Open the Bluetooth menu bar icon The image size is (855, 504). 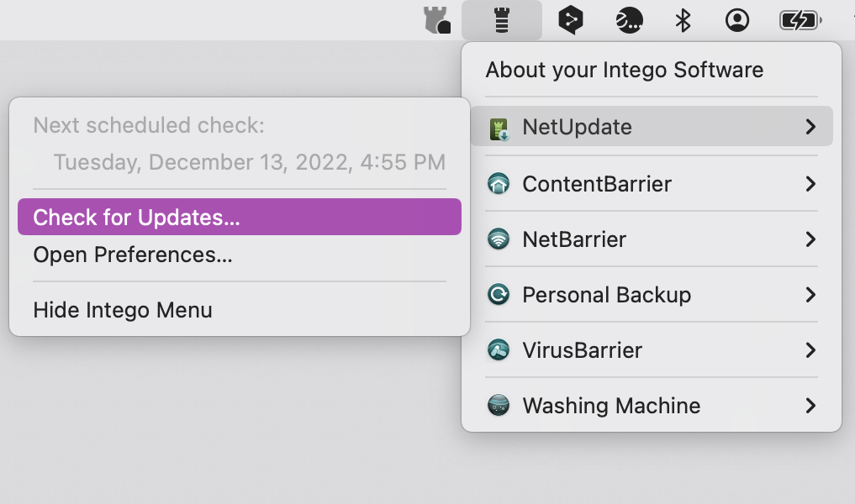(x=683, y=20)
